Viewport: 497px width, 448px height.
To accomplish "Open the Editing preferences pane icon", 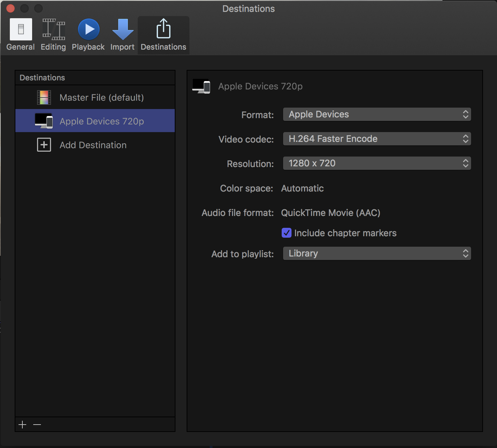I will (53, 29).
